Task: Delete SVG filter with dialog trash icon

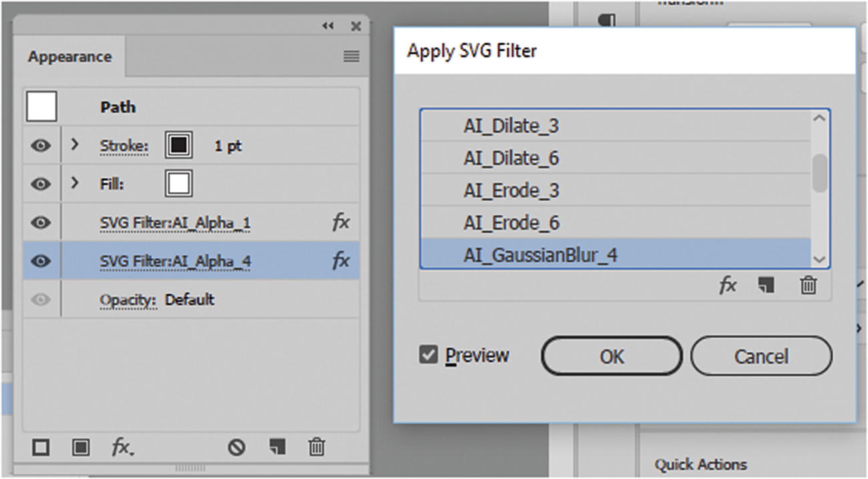Action: [x=808, y=286]
